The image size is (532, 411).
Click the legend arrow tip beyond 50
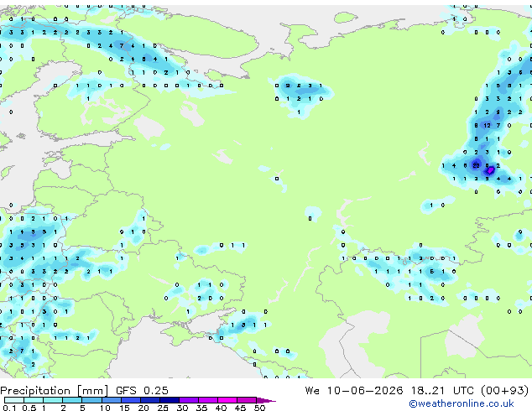point(266,400)
